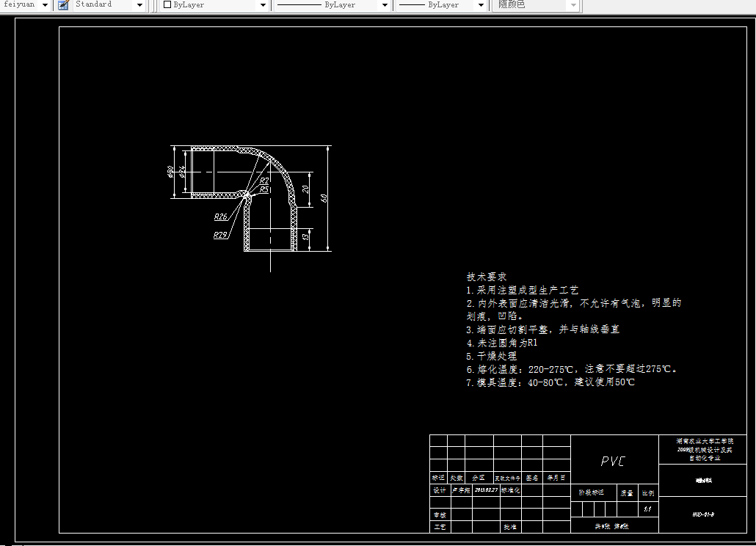The height and width of the screenshot is (546, 756).
Task: Select the '湖南农业大学工学院' title block text
Action: click(705, 442)
